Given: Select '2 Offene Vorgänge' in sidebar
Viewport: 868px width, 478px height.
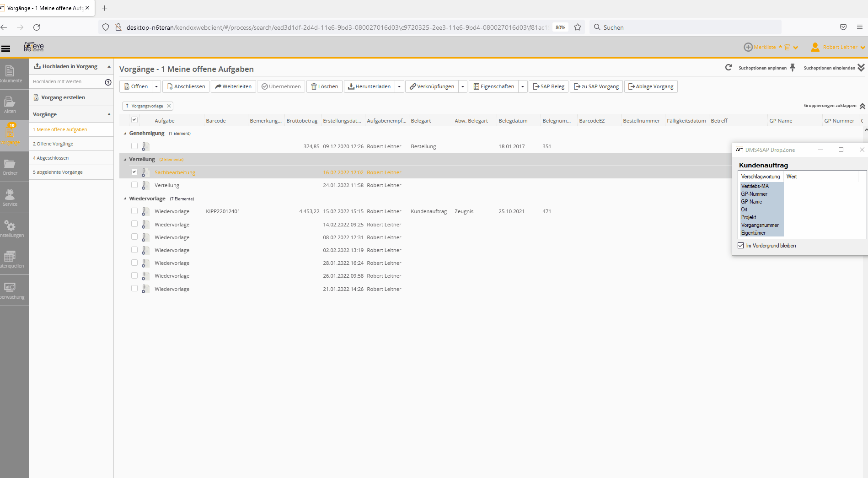Looking at the screenshot, I should tap(53, 144).
